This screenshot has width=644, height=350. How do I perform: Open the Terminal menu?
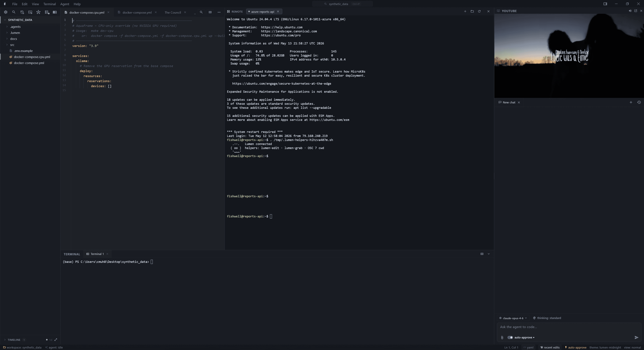pyautogui.click(x=49, y=4)
